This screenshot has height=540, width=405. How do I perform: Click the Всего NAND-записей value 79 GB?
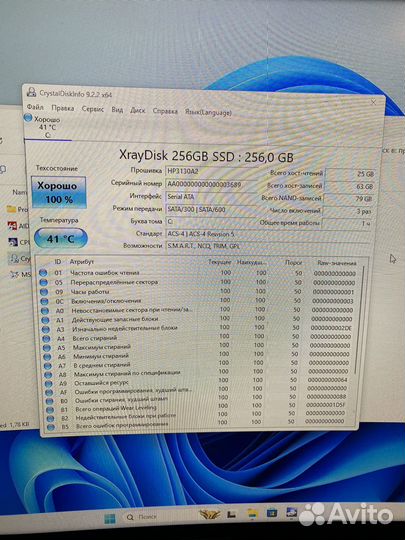[348, 199]
